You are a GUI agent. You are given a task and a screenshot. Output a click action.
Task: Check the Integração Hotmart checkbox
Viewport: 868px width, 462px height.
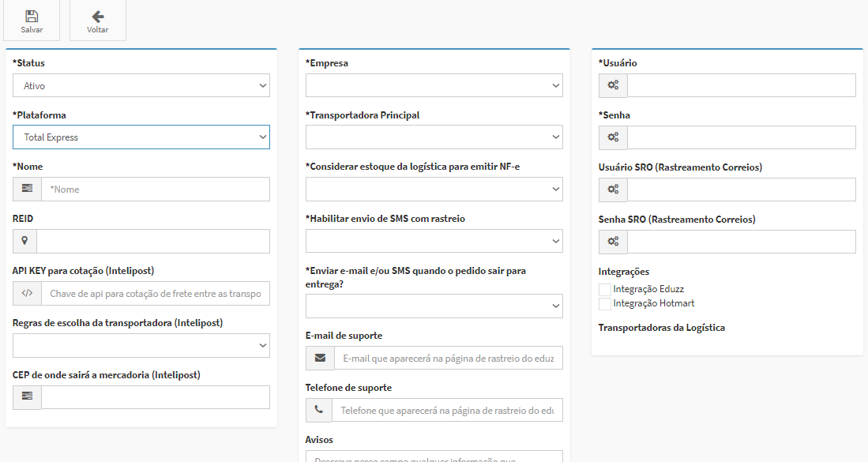coord(605,304)
